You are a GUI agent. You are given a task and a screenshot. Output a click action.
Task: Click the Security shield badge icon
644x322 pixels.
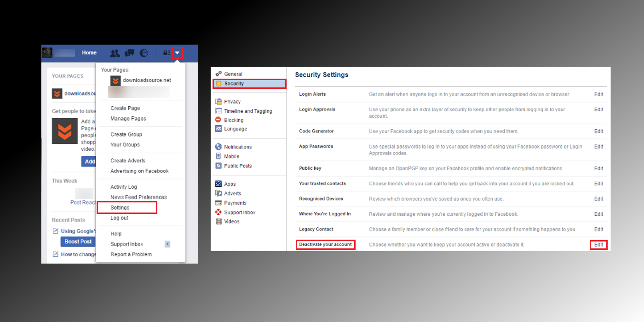pos(218,83)
